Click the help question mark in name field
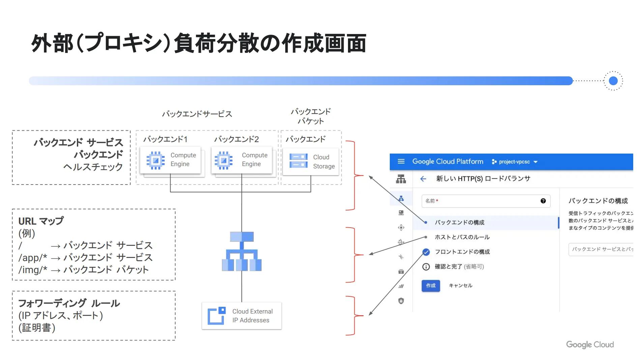Viewport: 644px width, 359px height. (543, 201)
